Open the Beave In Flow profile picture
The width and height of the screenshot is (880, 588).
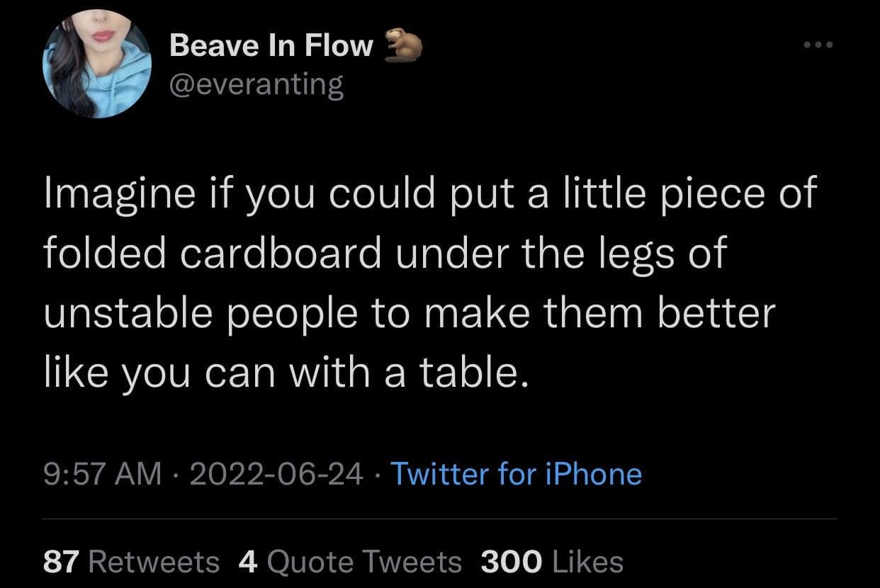pyautogui.click(x=97, y=64)
